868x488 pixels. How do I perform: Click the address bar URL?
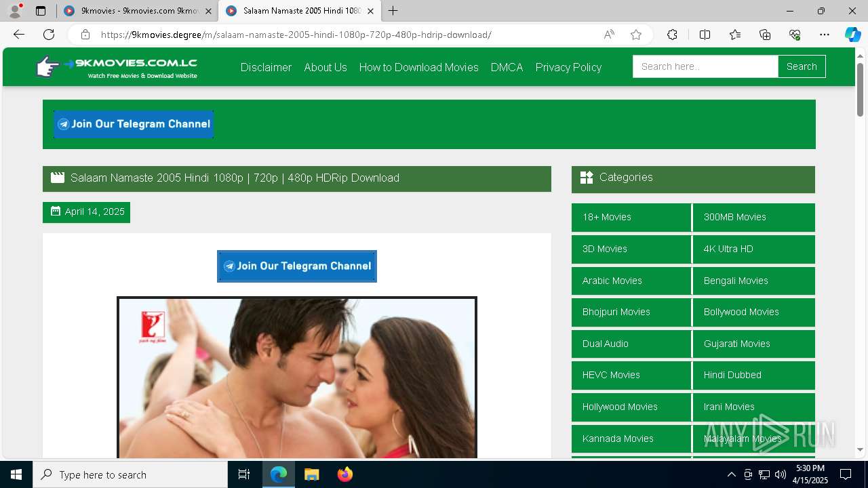point(296,35)
